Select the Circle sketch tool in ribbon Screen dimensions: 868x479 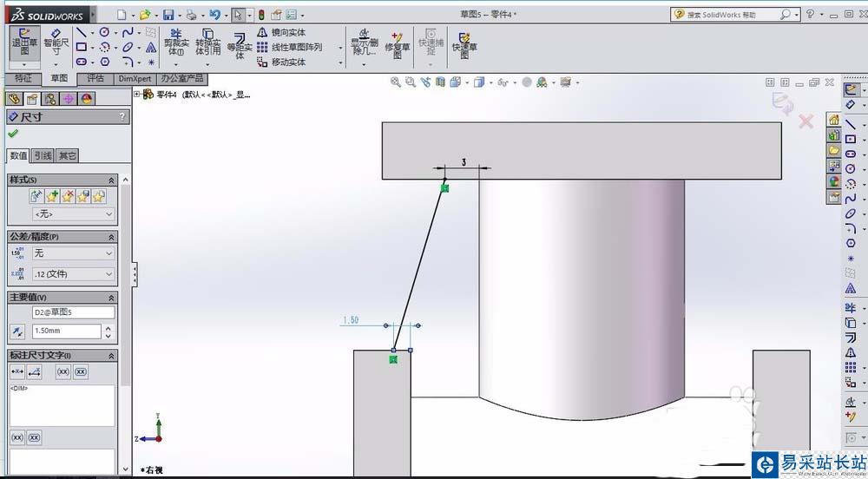105,33
